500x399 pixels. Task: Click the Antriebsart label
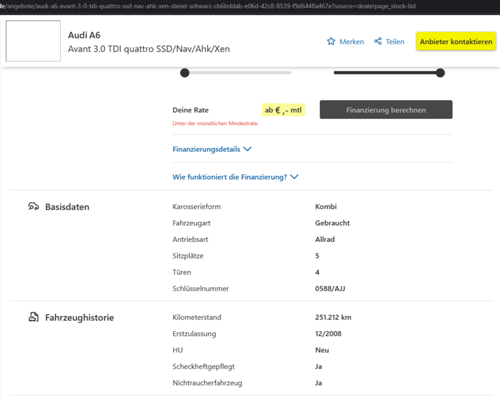coord(190,239)
